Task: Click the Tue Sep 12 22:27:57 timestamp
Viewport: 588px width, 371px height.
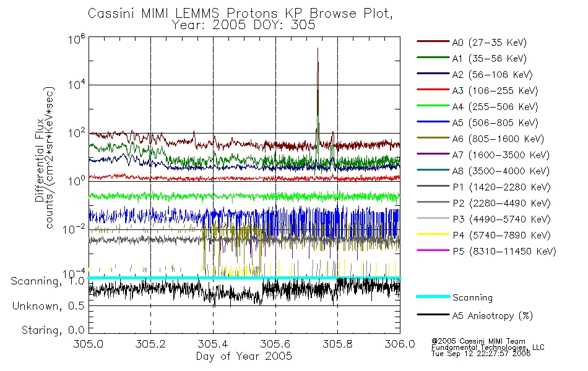Action: pos(481,354)
